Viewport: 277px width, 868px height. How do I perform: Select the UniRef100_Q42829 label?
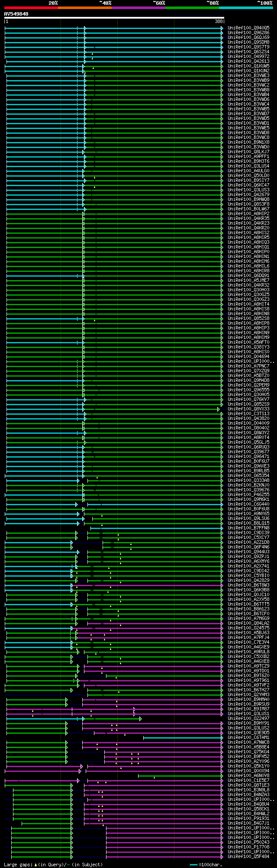tap(248, 580)
